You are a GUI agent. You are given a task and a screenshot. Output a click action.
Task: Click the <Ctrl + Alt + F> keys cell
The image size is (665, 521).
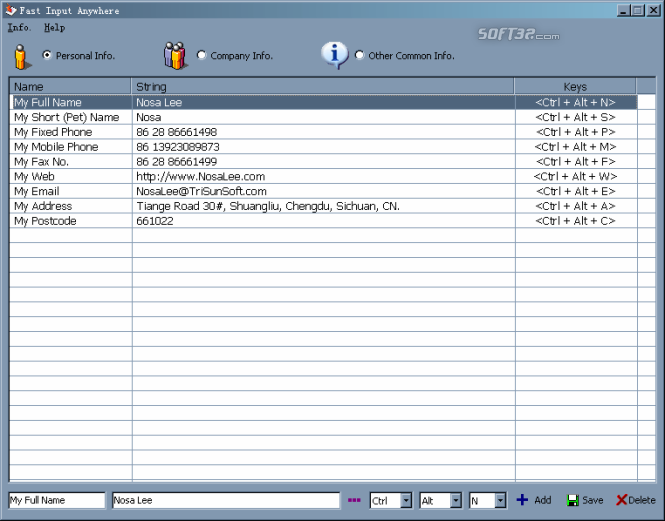(x=575, y=162)
